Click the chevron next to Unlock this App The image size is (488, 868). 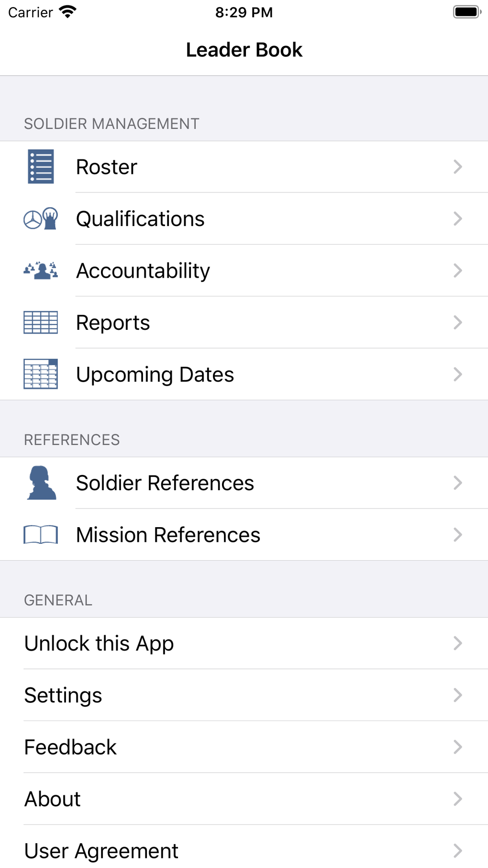coord(457,643)
